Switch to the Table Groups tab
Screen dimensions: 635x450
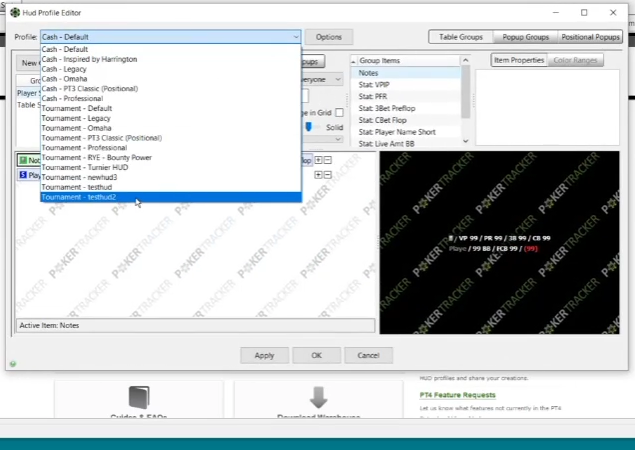461,37
